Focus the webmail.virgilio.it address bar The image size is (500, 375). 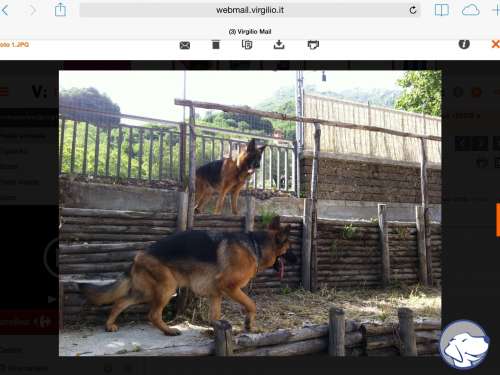point(250,10)
